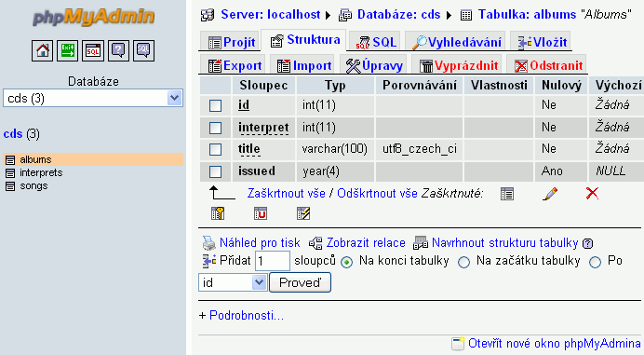Open the id column position dropdown
The width and height of the screenshot is (644, 355).
click(x=233, y=282)
